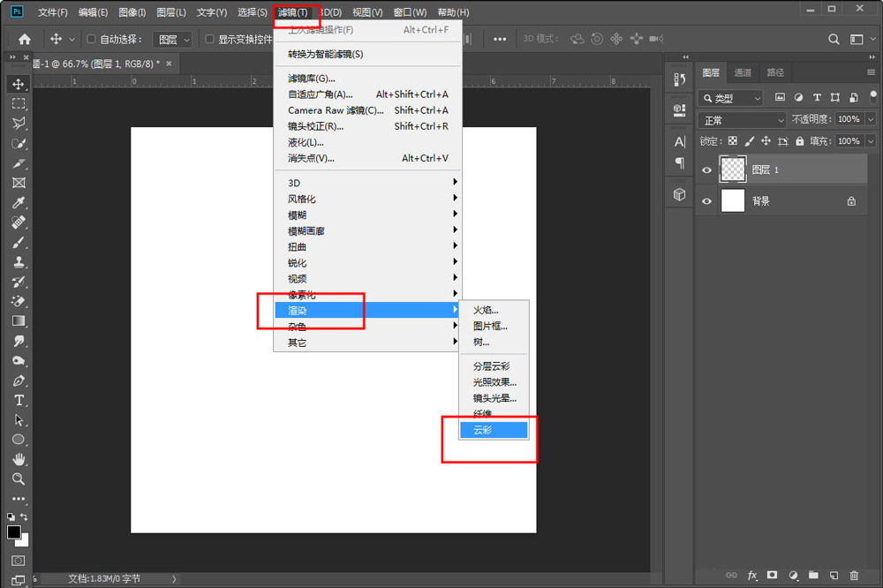Open workspace switcher dropdown
This screenshot has height=588, width=883.
(x=860, y=39)
